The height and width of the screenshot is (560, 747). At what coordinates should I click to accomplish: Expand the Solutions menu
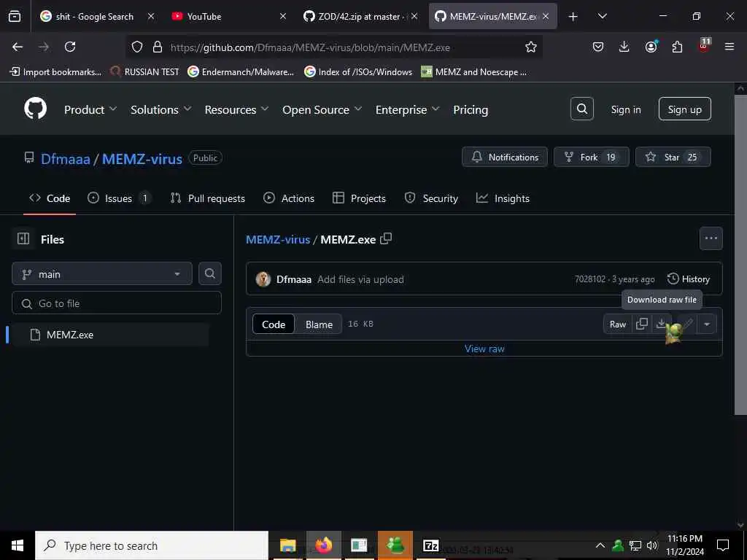tap(161, 109)
